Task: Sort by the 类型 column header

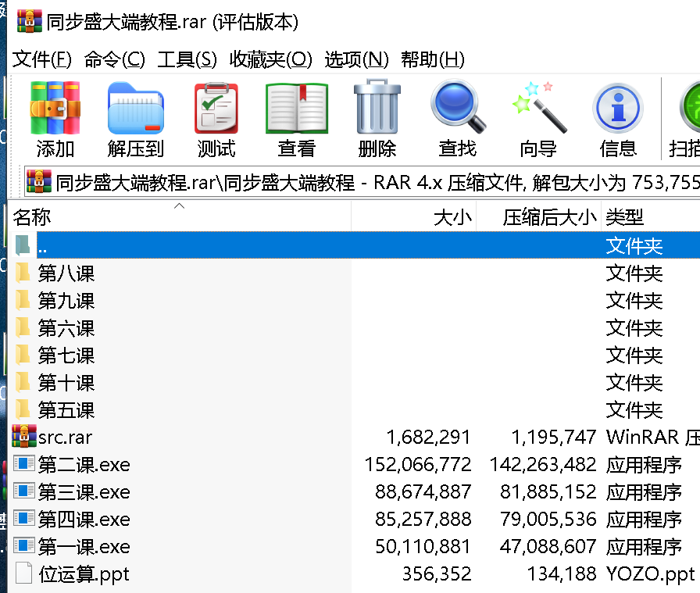Action: [651, 217]
